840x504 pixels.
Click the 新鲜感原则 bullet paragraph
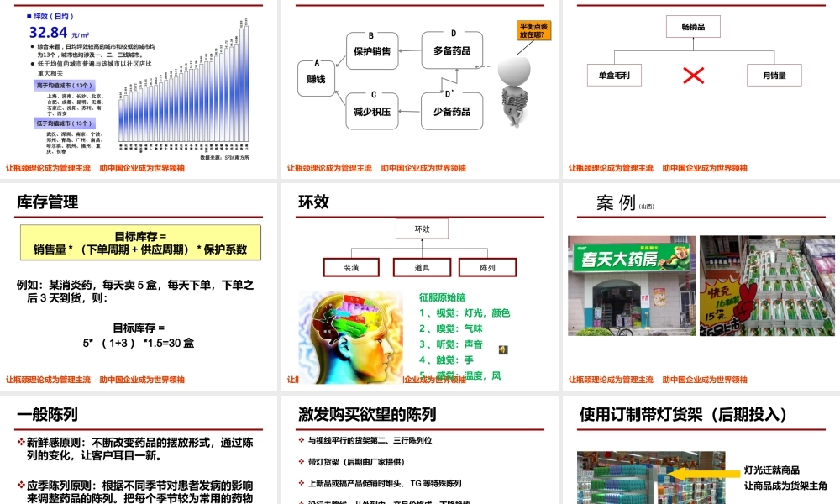(135, 449)
